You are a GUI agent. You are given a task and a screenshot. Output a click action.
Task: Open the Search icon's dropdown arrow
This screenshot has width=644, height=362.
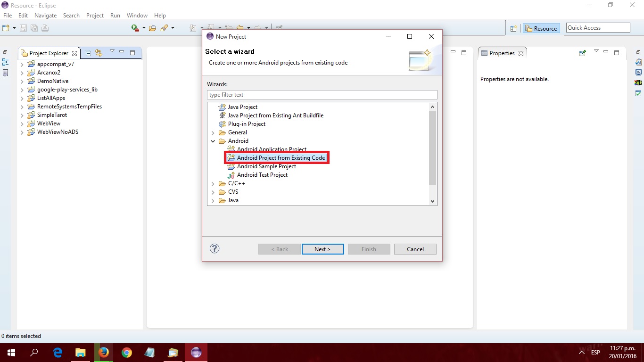pyautogui.click(x=173, y=28)
